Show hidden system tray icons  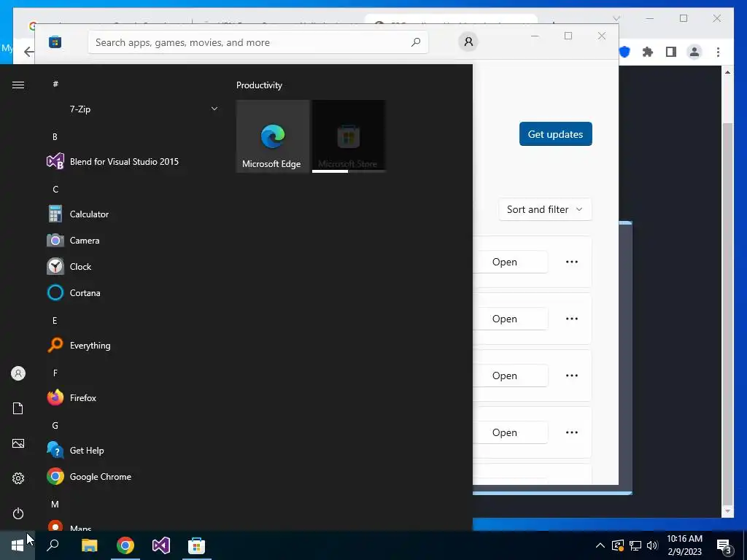600,545
